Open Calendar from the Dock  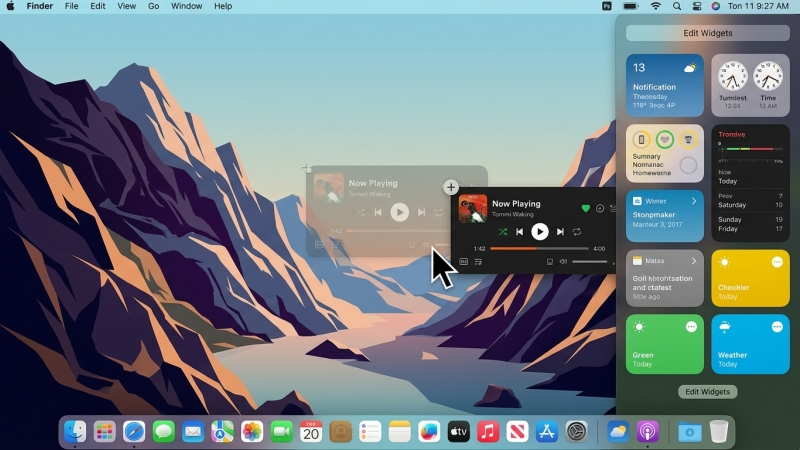pos(311,432)
